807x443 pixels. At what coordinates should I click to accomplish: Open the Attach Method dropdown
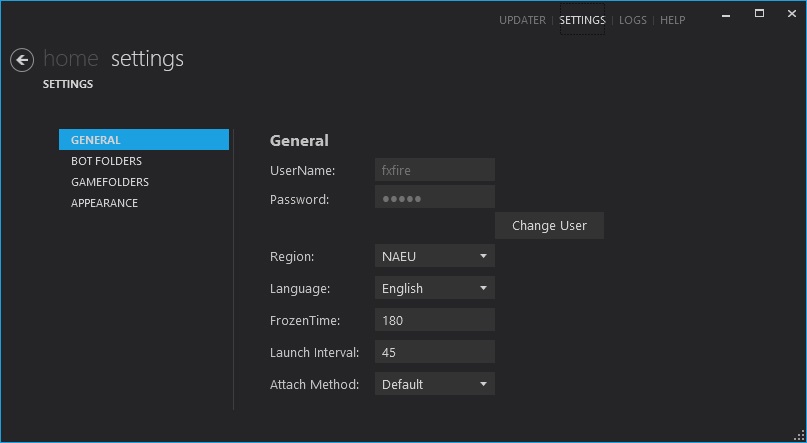tap(434, 384)
